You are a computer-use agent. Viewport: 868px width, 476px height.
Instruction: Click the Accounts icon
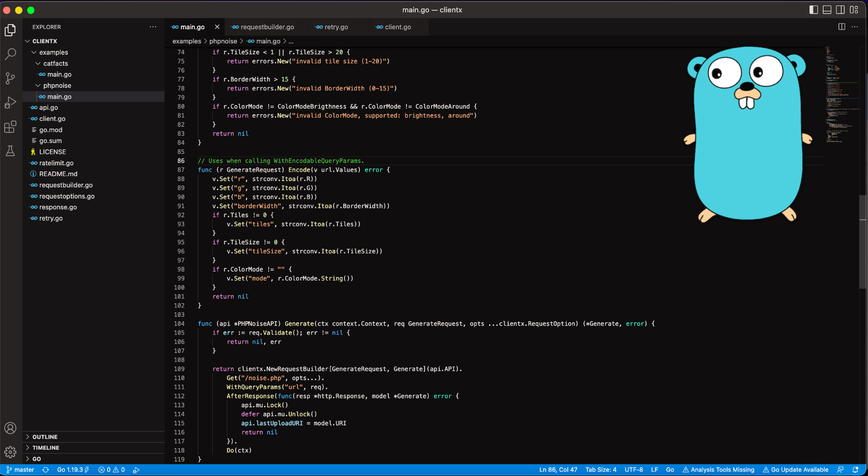coord(10,428)
